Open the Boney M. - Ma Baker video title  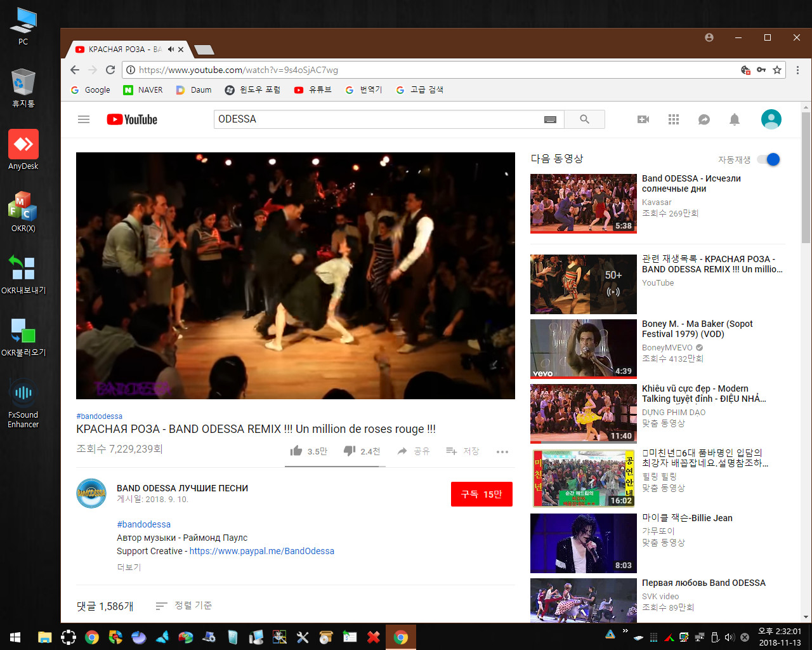(697, 329)
